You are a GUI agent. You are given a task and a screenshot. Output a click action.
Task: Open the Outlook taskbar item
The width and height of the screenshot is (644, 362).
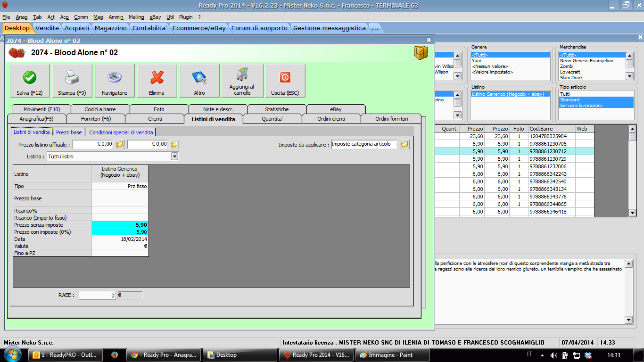pos(65,355)
